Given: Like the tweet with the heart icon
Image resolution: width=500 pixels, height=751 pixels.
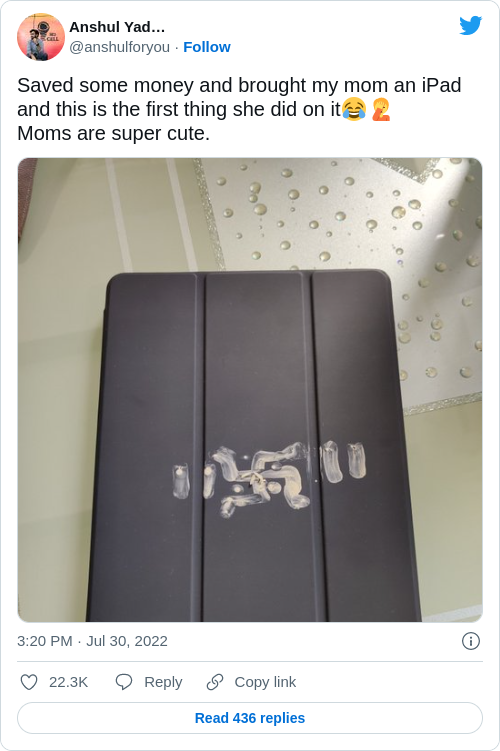Looking at the screenshot, I should (29, 682).
